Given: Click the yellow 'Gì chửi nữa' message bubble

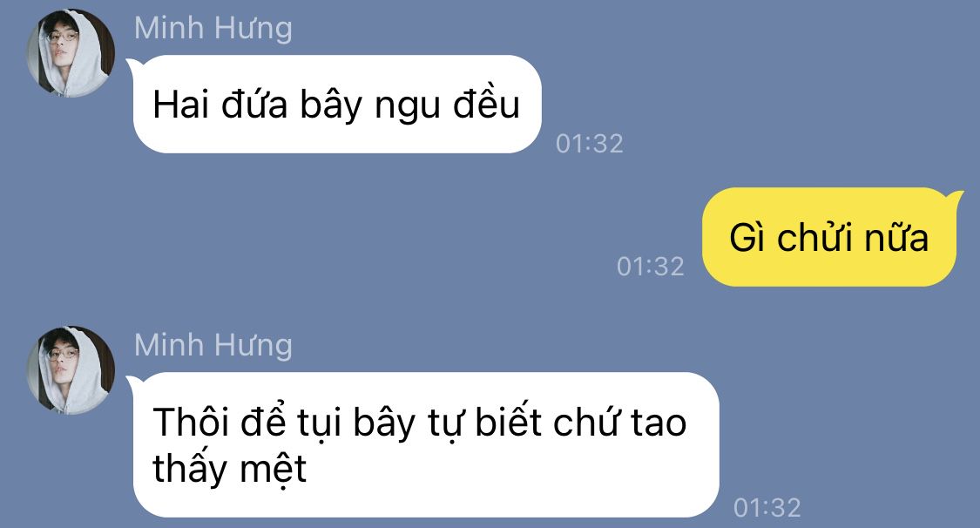Looking at the screenshot, I should (831, 238).
